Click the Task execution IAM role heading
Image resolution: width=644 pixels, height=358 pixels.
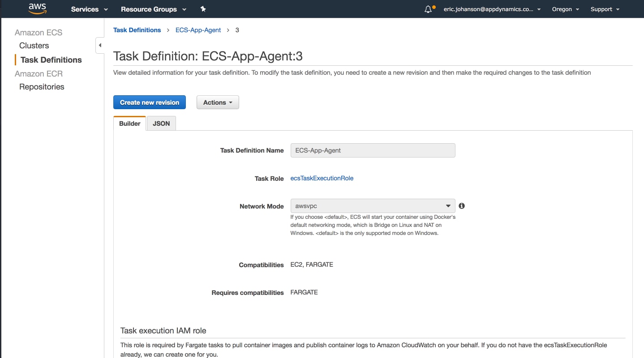163,331
